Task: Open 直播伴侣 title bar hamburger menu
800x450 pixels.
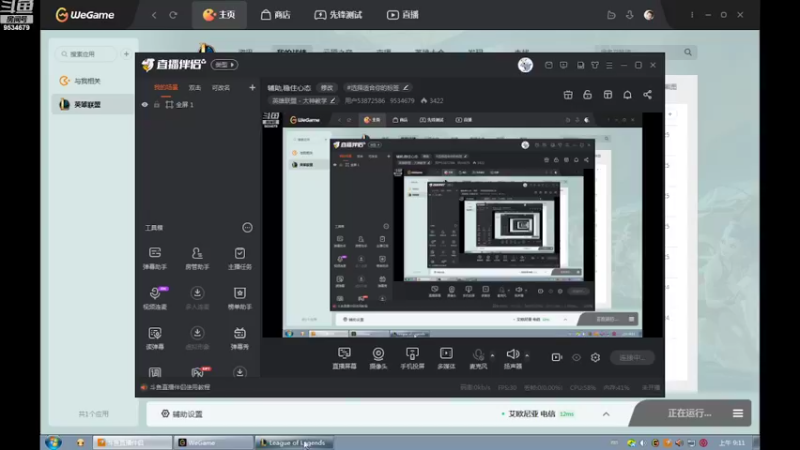Action: [x=609, y=65]
